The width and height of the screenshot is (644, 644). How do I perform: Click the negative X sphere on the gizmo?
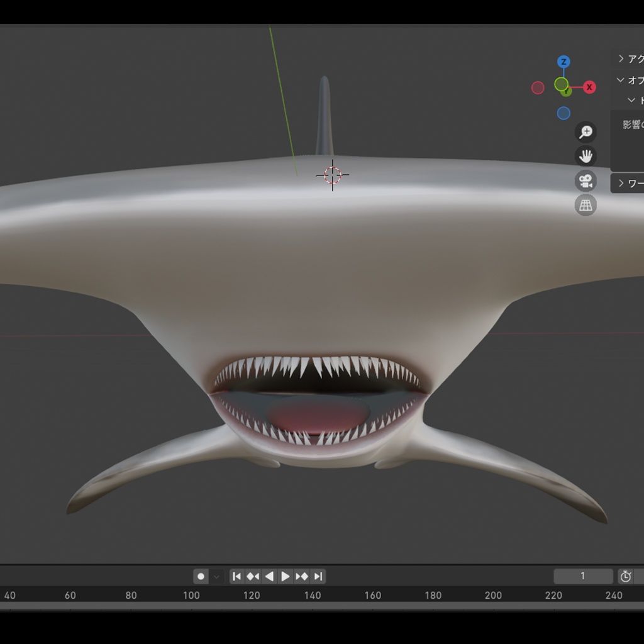(x=538, y=87)
